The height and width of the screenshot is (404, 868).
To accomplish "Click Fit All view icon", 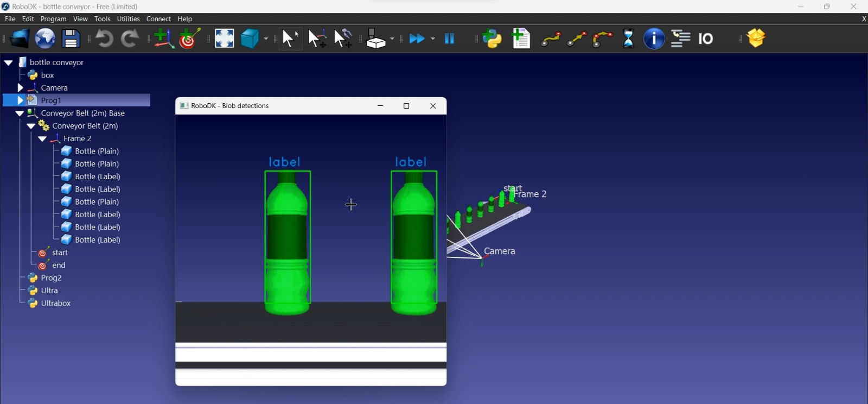I will click(x=224, y=39).
